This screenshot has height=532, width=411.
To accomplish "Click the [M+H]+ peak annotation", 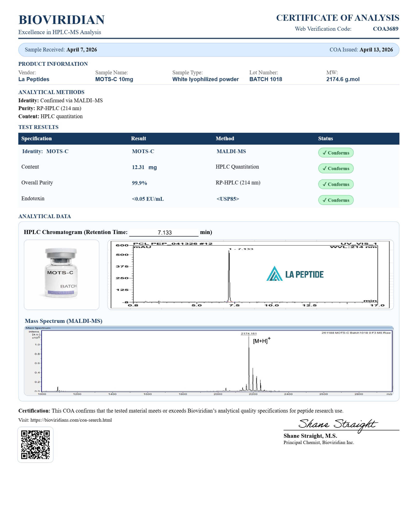I will (x=261, y=340).
